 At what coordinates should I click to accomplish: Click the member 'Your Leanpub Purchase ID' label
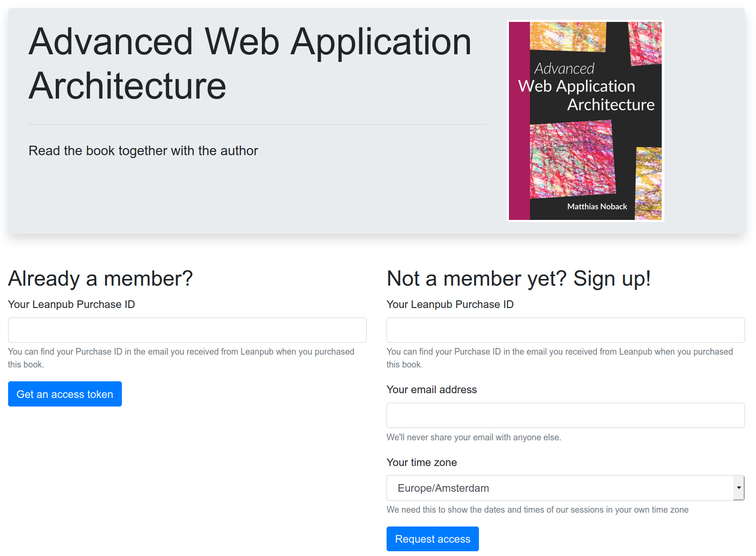coord(71,304)
